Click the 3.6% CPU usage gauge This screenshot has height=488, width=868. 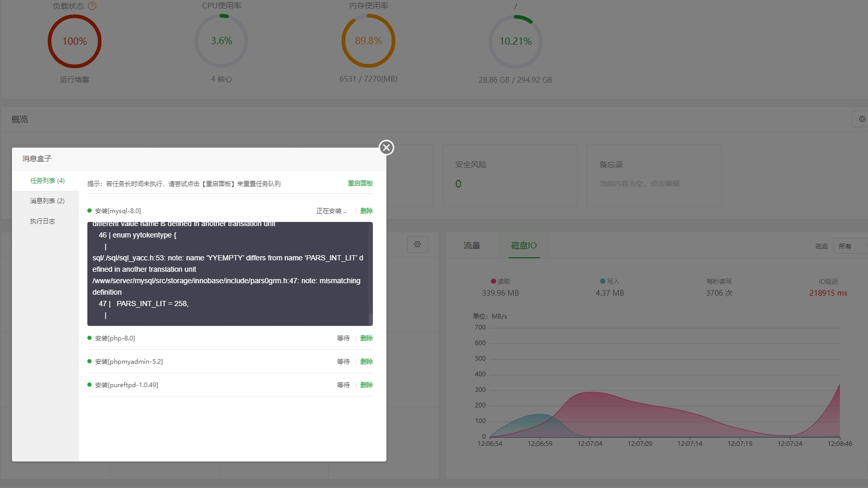(222, 41)
